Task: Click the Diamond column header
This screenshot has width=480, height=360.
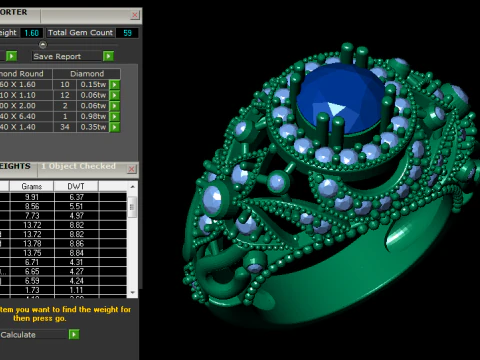Action: (87, 74)
